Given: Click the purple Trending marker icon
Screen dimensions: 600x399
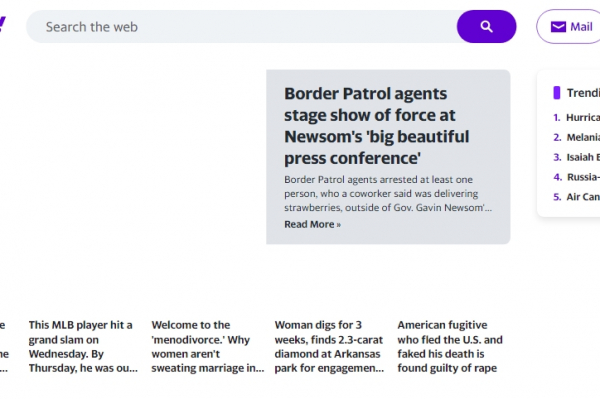Looking at the screenshot, I should [557, 93].
